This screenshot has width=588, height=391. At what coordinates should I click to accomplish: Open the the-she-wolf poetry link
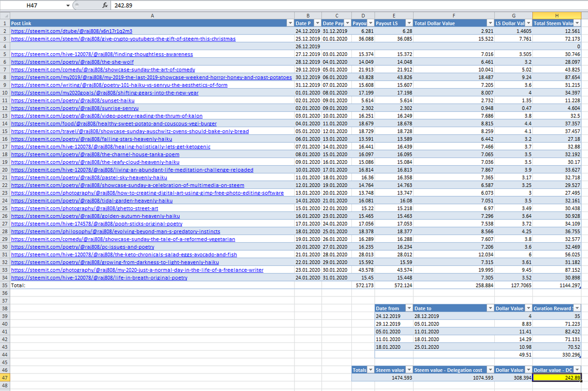click(x=72, y=62)
